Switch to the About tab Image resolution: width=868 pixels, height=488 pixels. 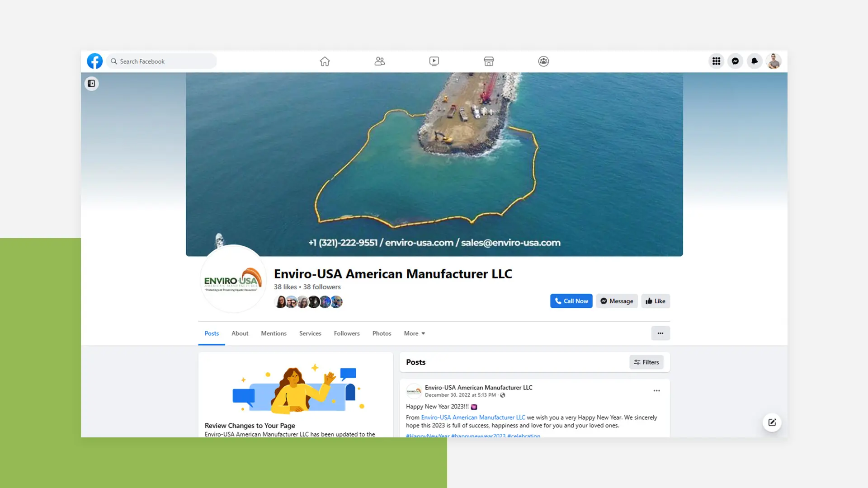coord(240,333)
